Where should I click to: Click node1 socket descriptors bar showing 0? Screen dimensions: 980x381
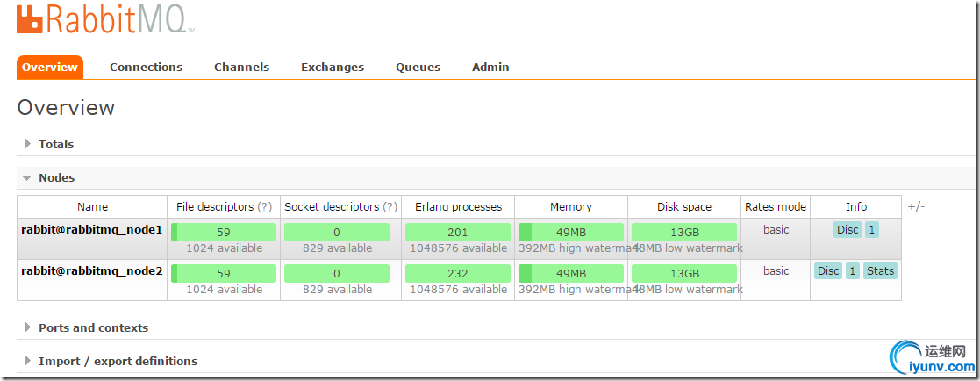337,232
